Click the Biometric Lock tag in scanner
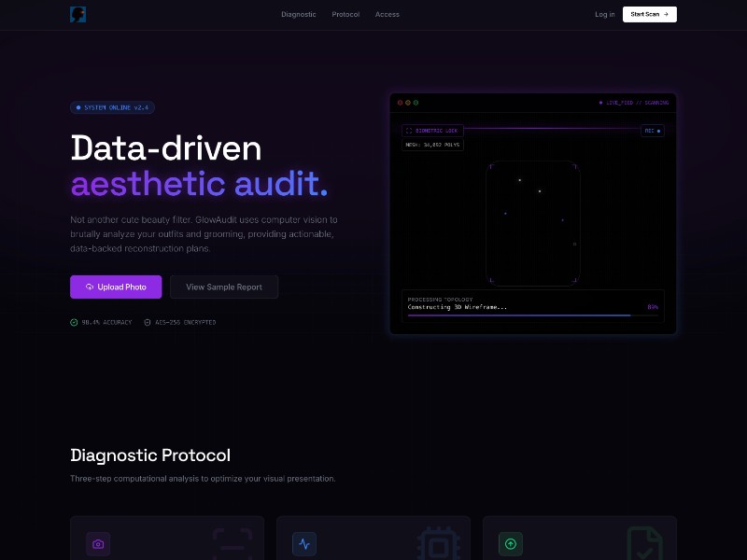This screenshot has height=560, width=747. [432, 131]
